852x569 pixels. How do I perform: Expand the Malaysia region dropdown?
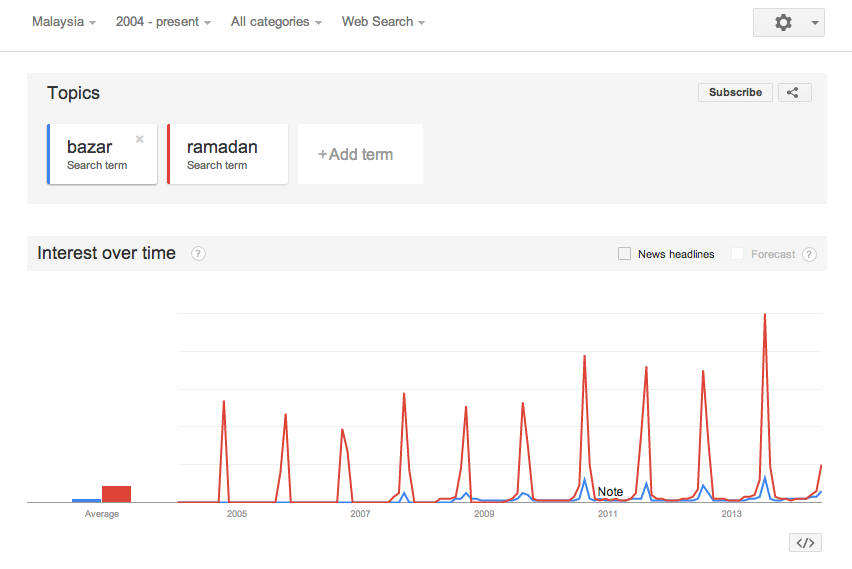64,22
